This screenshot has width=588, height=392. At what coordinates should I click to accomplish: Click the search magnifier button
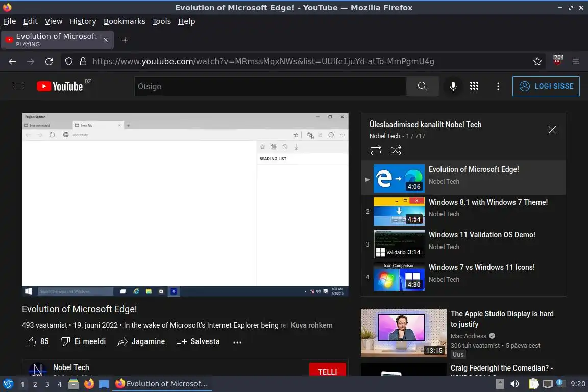pos(422,86)
